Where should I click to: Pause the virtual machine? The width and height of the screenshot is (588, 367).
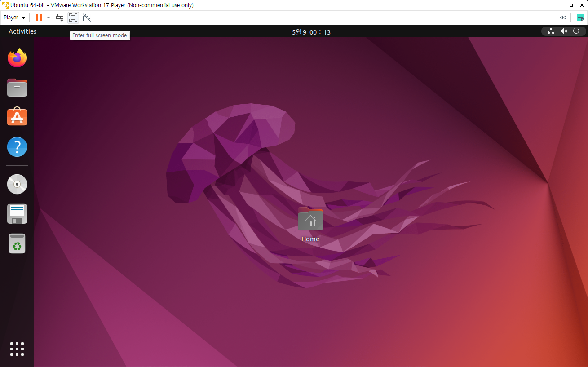pyautogui.click(x=39, y=18)
